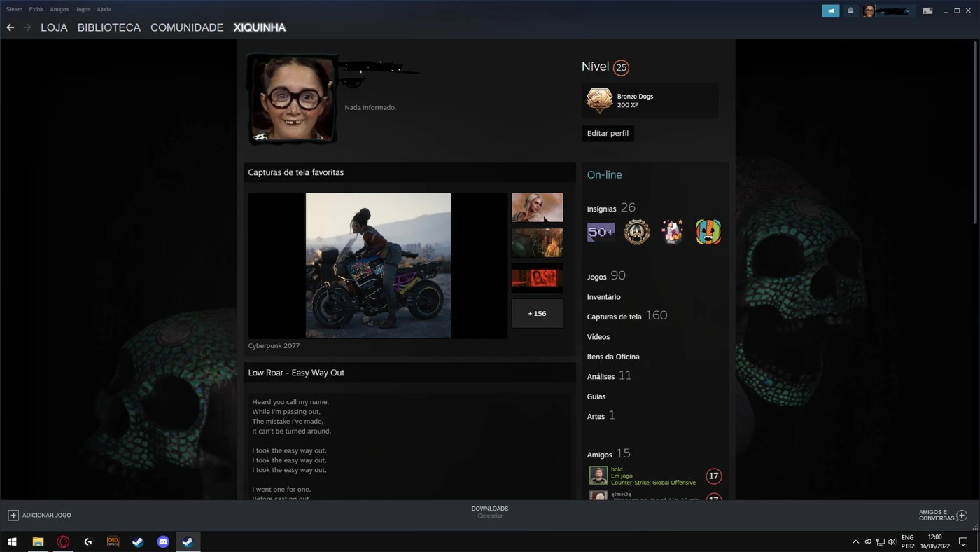
Task: Switch to Big Picture mode icon
Action: 927,11
